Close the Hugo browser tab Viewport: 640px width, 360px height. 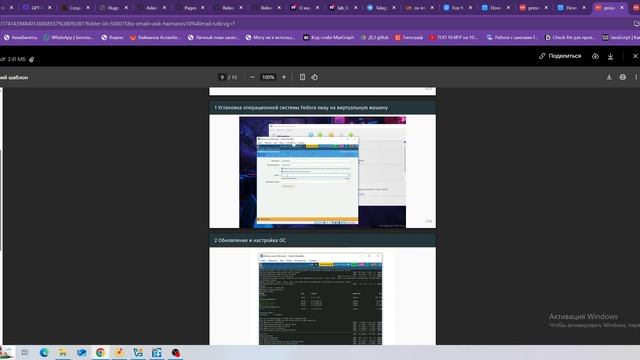(x=126, y=8)
